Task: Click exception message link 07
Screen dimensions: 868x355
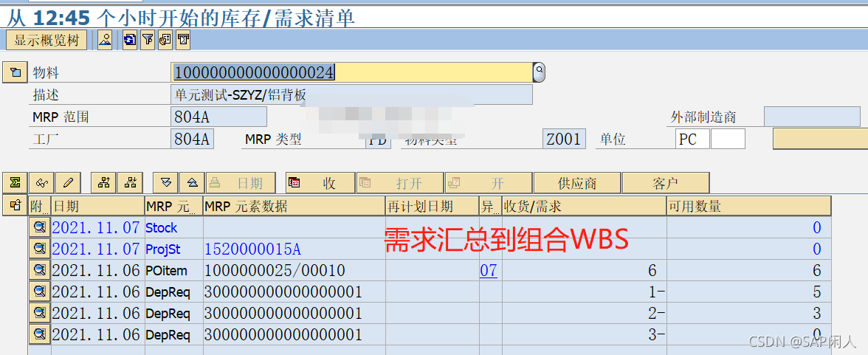Action: (489, 270)
